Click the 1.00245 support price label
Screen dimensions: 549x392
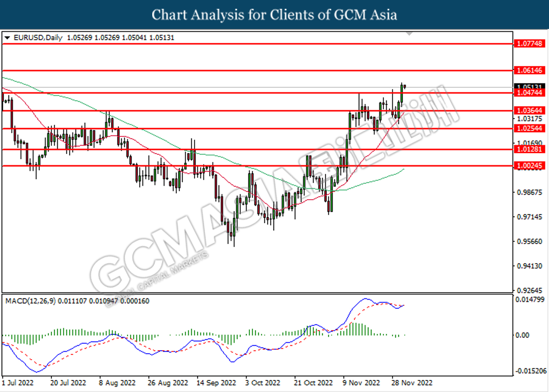coord(529,166)
